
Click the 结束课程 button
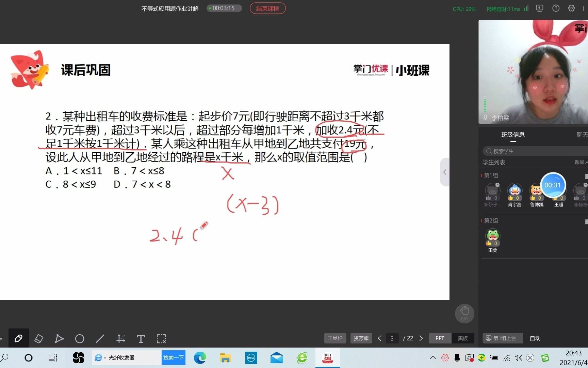pos(267,8)
